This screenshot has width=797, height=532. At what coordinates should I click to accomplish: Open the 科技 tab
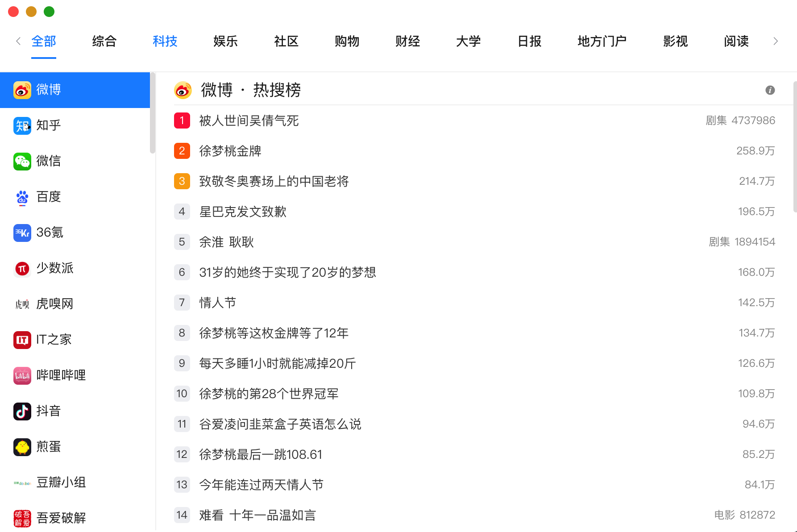pyautogui.click(x=165, y=41)
